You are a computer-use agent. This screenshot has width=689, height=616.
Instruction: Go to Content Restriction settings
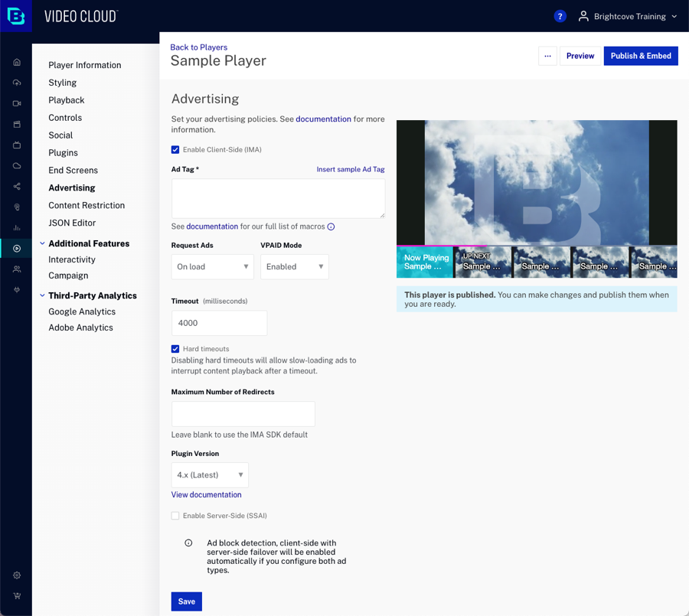point(87,205)
